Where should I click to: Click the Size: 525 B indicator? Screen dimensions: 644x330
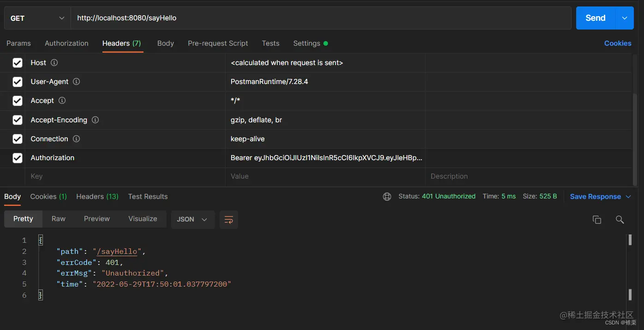[540, 197]
